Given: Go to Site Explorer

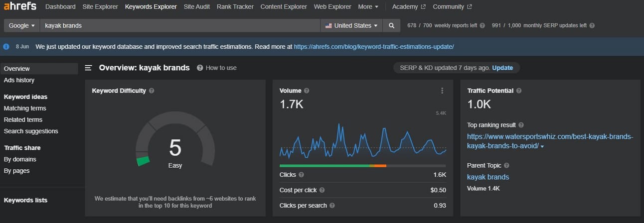Looking at the screenshot, I should tap(100, 7).
